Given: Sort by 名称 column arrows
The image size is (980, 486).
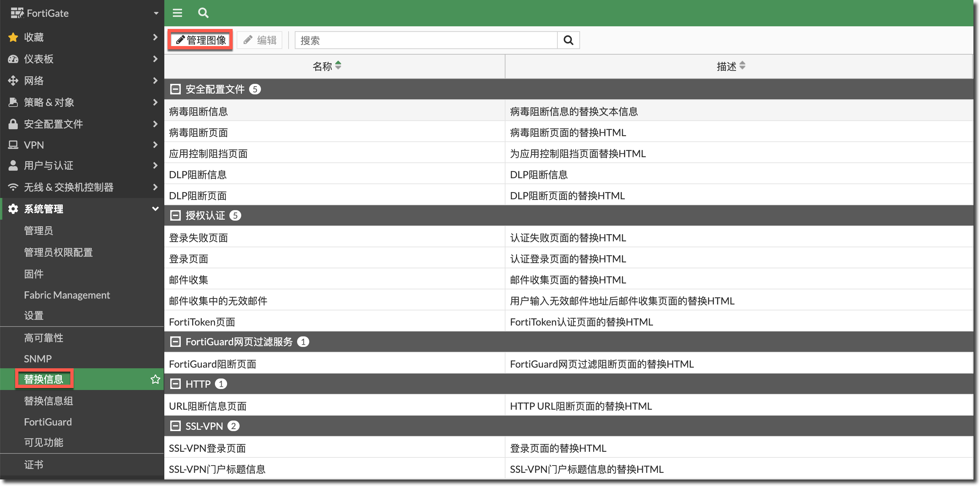Looking at the screenshot, I should [x=338, y=66].
